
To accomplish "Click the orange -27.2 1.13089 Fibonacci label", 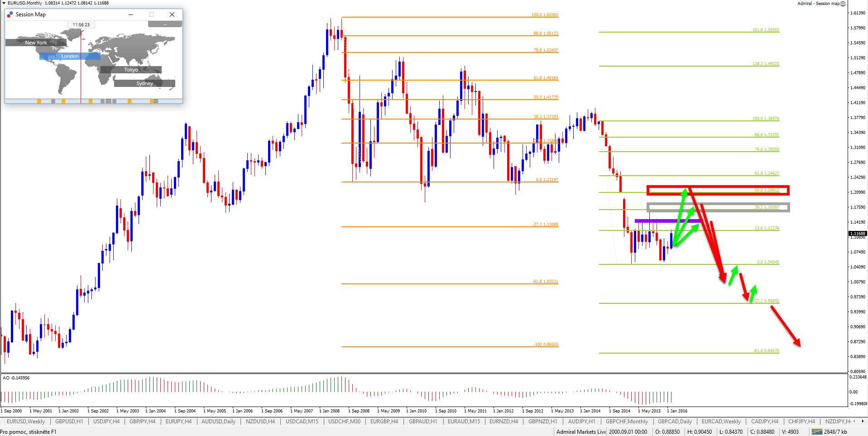I will (x=545, y=225).
